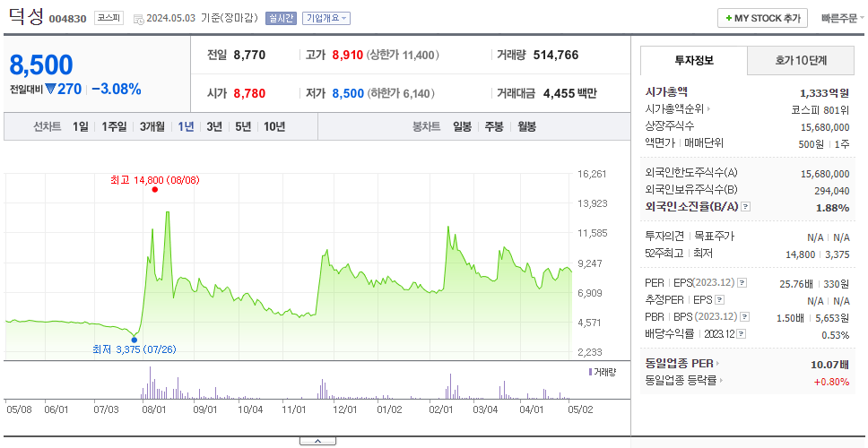The width and height of the screenshot is (868, 448).
Task: Click the 거래대금 value 4,455 백만
Action: tap(570, 93)
